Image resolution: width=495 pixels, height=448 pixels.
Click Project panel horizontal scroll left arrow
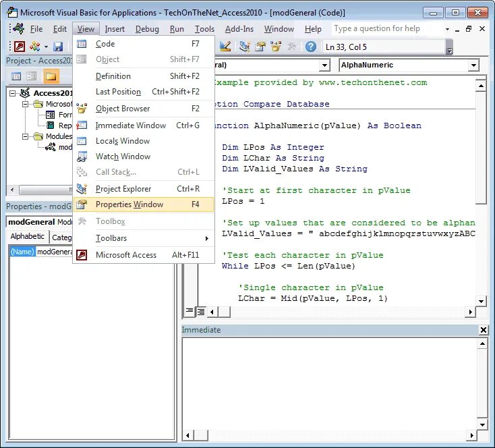12,190
